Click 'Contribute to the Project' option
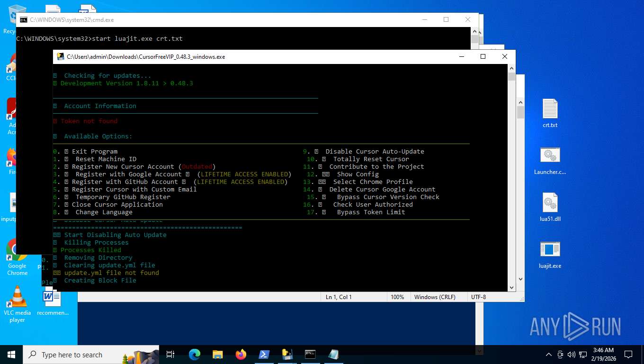 [376, 167]
